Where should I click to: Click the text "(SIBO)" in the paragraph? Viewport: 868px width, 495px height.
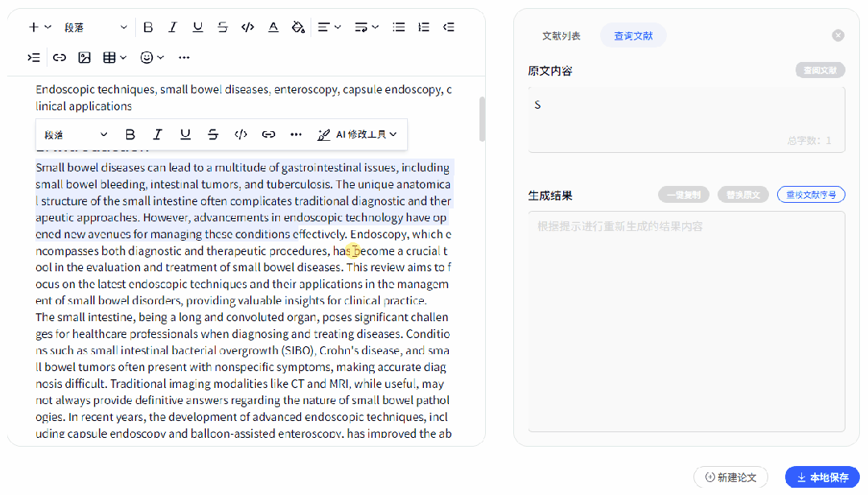click(x=298, y=350)
